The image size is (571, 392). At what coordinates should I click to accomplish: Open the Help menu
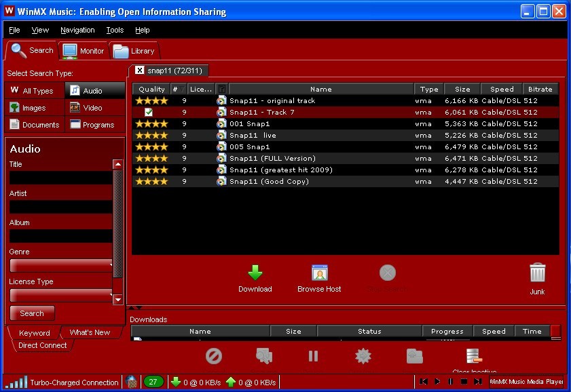[x=143, y=30]
